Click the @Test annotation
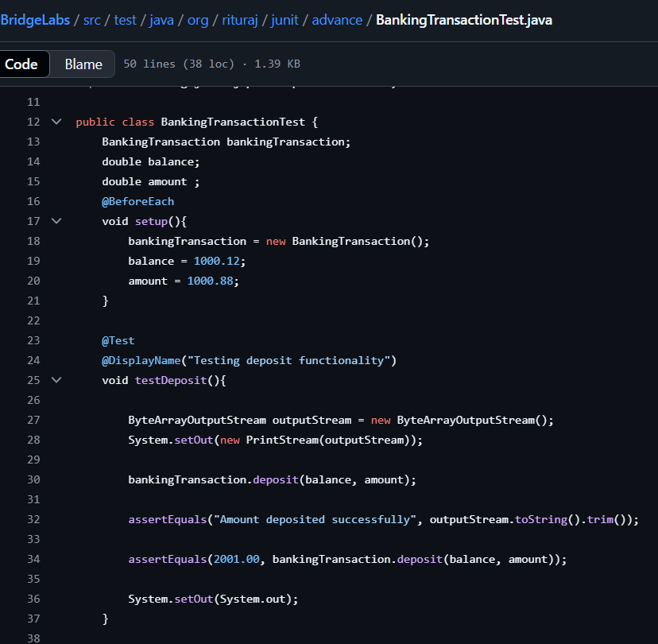Viewport: 658px width, 644px height. click(118, 340)
